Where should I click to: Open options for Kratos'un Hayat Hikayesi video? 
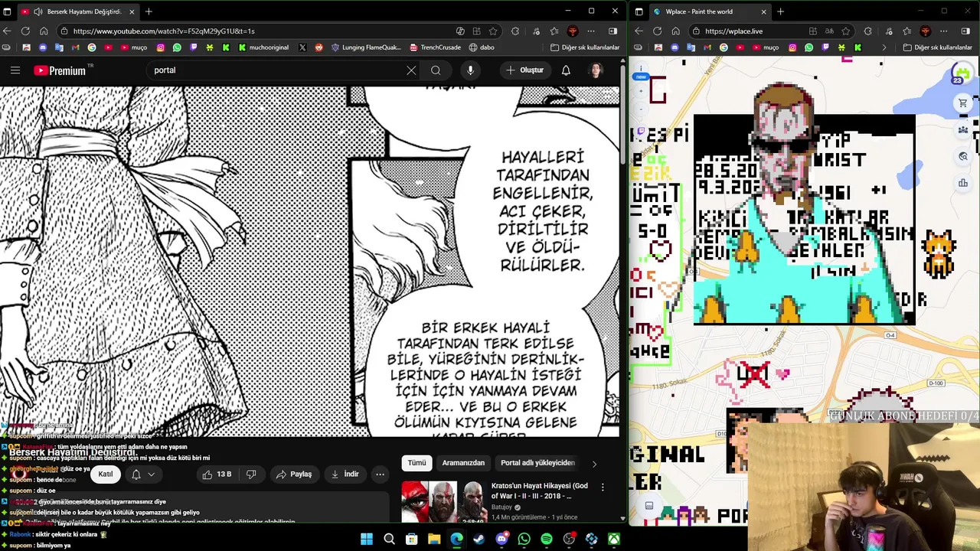click(603, 487)
